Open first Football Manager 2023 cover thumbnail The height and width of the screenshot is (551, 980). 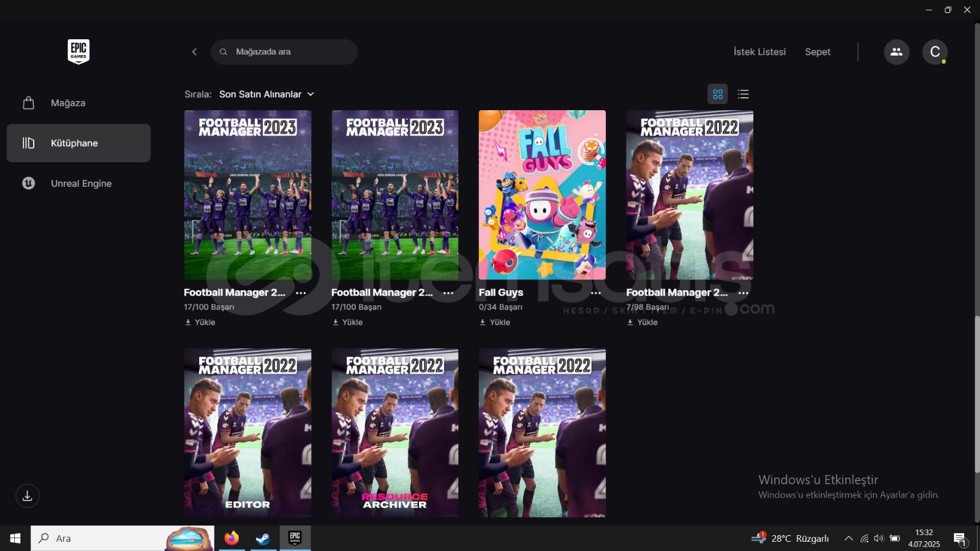(247, 195)
